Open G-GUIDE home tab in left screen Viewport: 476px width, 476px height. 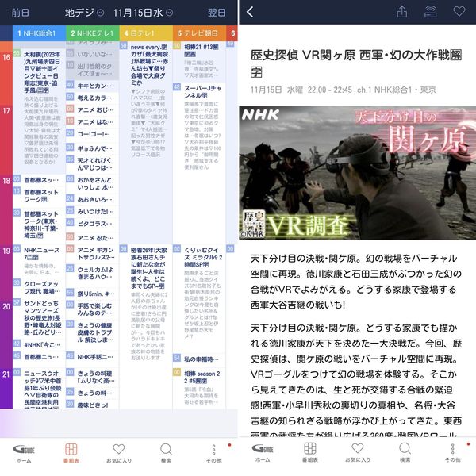(x=24, y=454)
